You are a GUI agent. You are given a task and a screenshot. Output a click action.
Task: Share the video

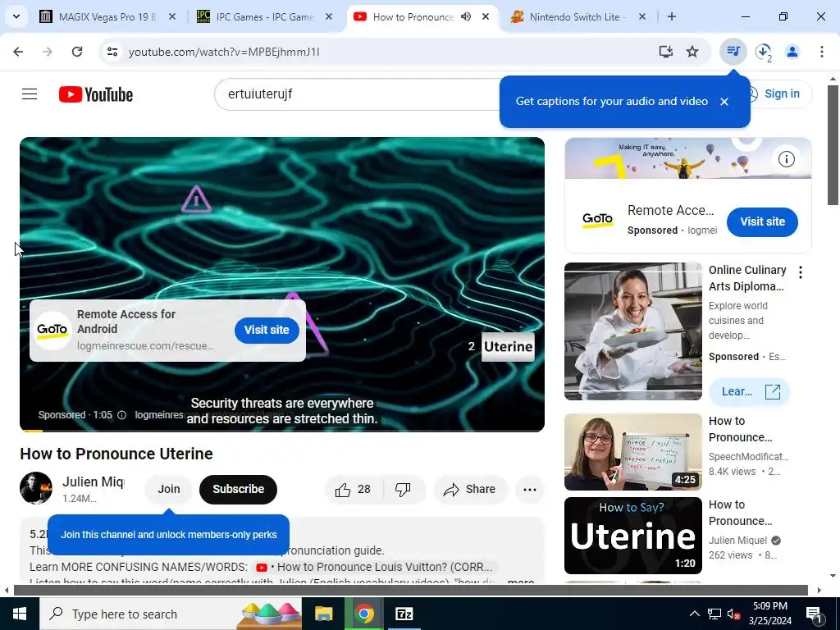pyautogui.click(x=470, y=489)
